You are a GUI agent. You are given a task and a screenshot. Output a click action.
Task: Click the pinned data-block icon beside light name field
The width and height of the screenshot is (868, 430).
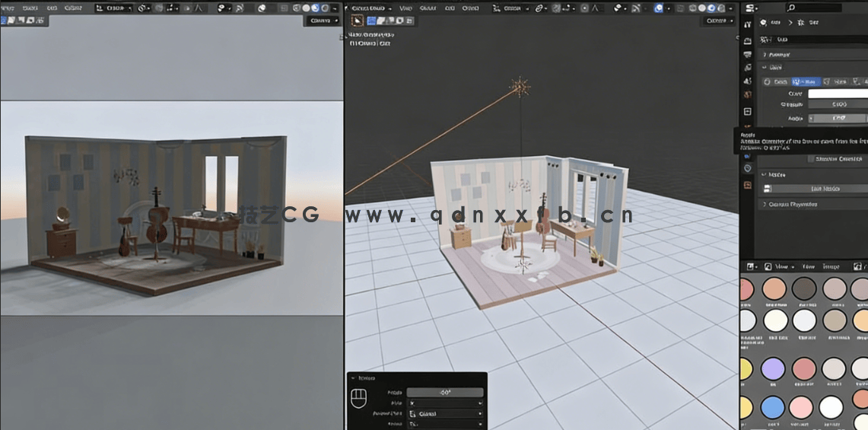tap(766, 40)
